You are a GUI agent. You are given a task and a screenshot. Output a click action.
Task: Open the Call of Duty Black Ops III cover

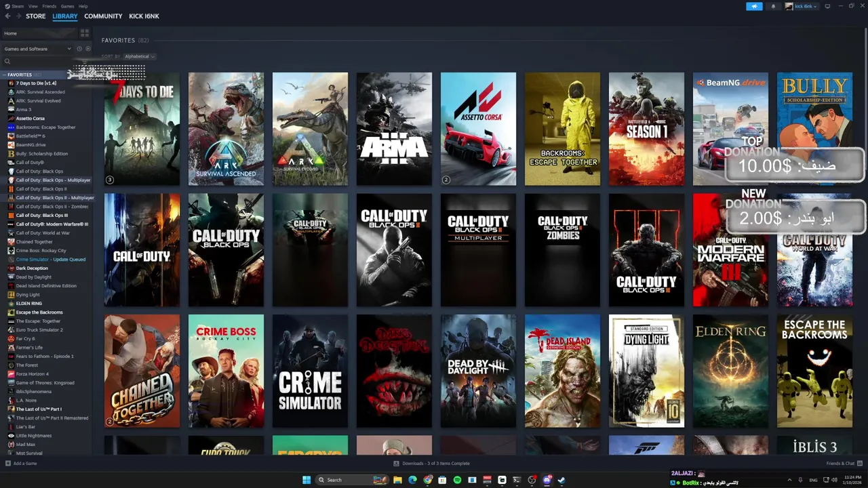tap(646, 250)
